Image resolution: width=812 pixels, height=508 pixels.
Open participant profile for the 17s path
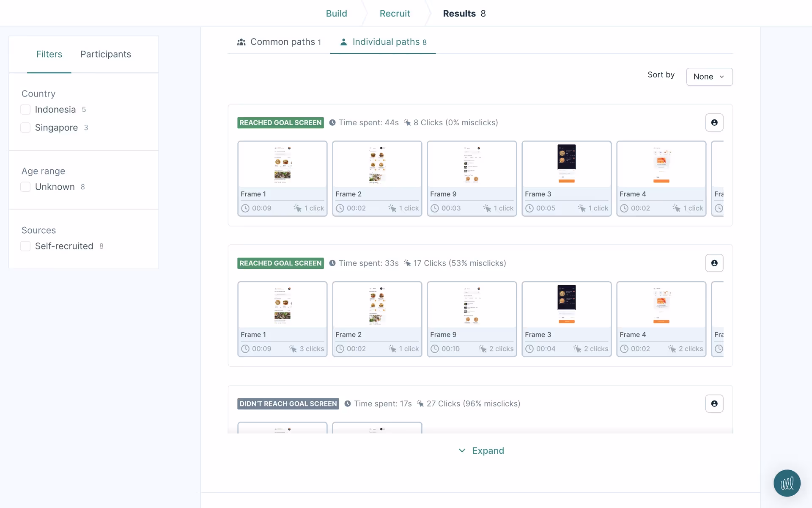(714, 404)
